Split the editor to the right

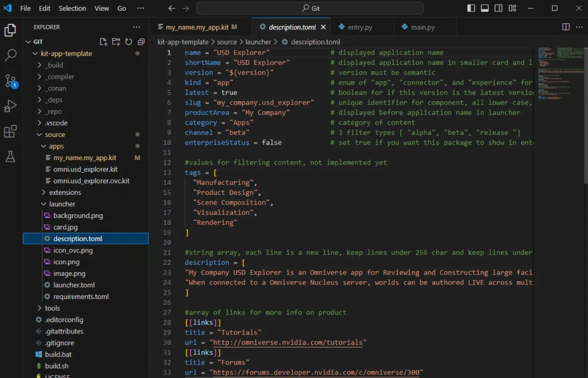566,27
